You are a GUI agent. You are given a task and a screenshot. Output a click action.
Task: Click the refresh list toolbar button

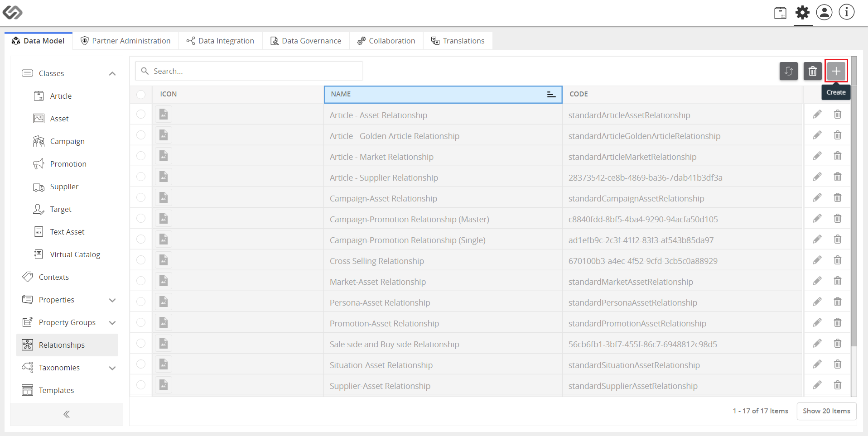pyautogui.click(x=788, y=71)
